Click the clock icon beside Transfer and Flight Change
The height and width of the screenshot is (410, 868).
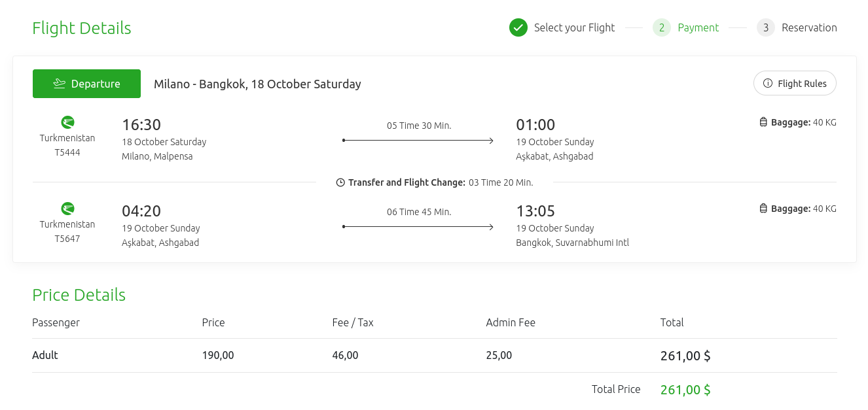pyautogui.click(x=340, y=182)
